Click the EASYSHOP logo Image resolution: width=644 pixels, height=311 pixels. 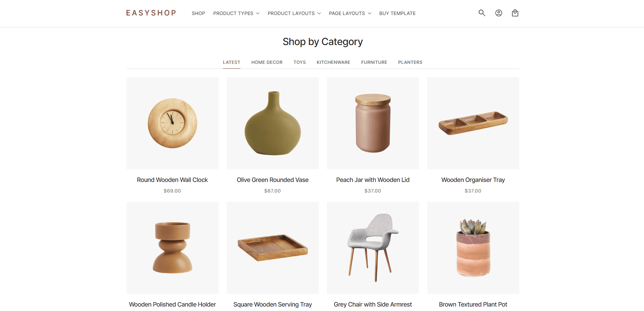point(151,13)
